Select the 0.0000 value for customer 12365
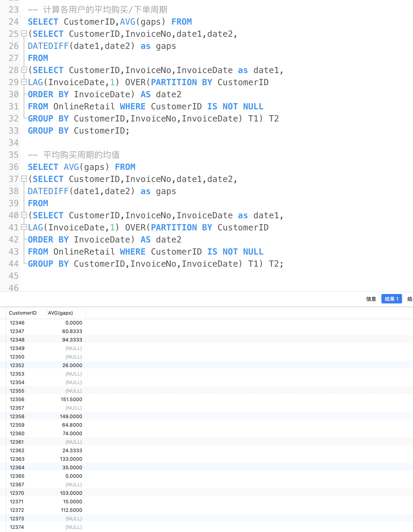Viewport: 413px width, 532px height. click(x=74, y=476)
